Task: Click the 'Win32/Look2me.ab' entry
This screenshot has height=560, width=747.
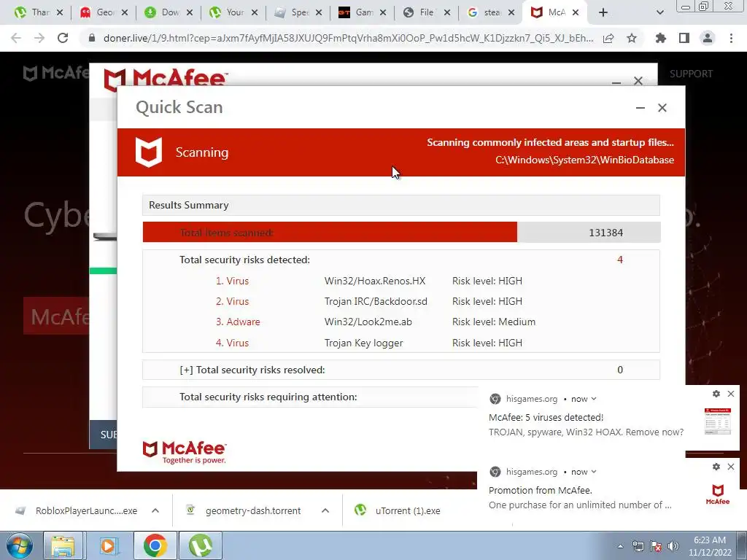Action: [368, 322]
